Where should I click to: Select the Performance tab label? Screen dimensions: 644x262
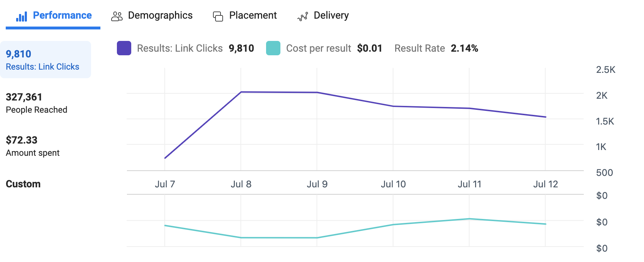click(x=62, y=15)
